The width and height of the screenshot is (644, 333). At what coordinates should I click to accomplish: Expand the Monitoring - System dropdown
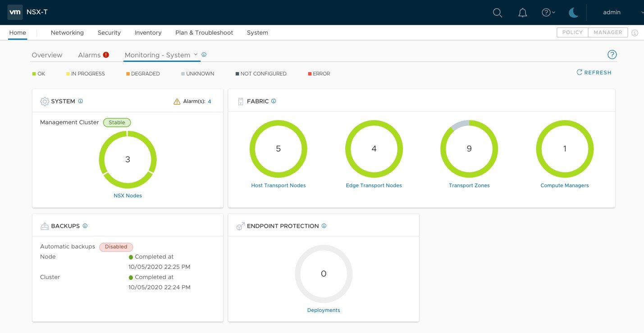(x=196, y=55)
